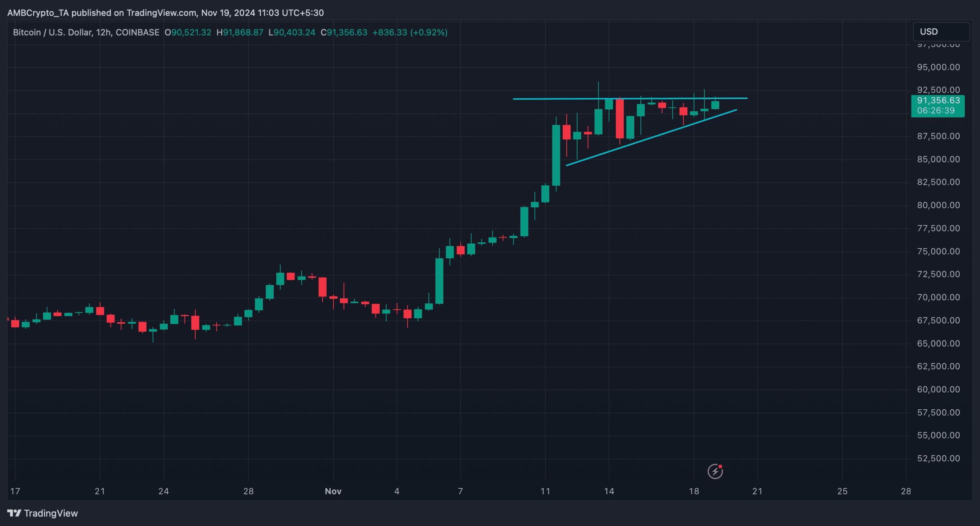The width and height of the screenshot is (980, 526).
Task: Click the published header text by AMBCrypto_TA
Action: click(165, 13)
